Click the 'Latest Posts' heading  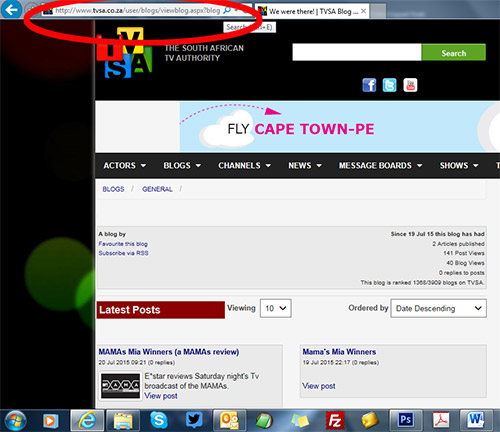click(161, 310)
